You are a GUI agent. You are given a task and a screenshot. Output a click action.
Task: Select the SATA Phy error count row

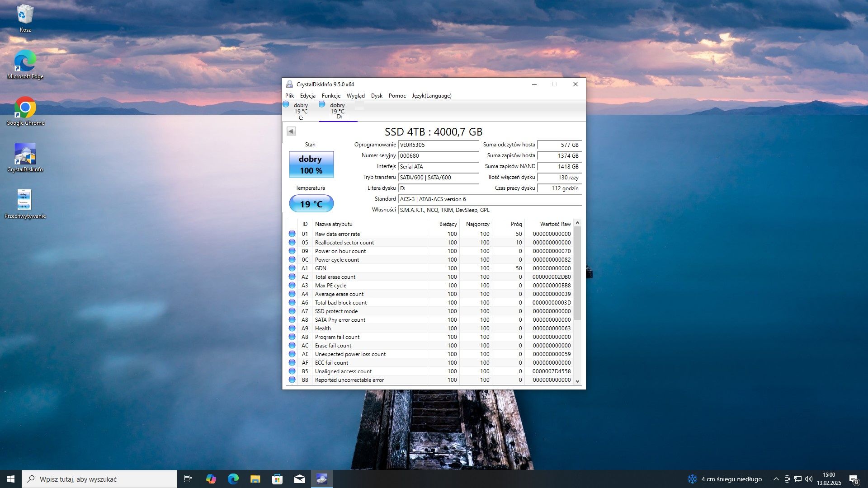click(x=429, y=319)
